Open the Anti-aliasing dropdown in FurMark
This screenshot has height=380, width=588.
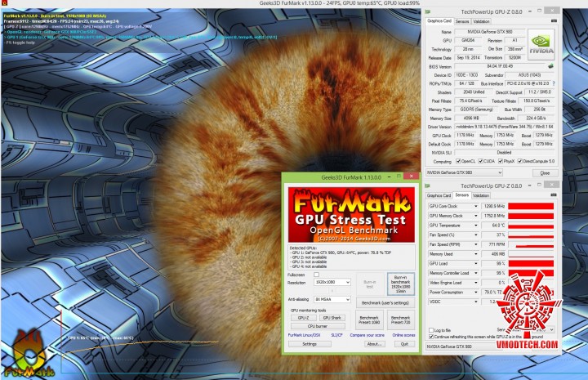click(x=332, y=299)
